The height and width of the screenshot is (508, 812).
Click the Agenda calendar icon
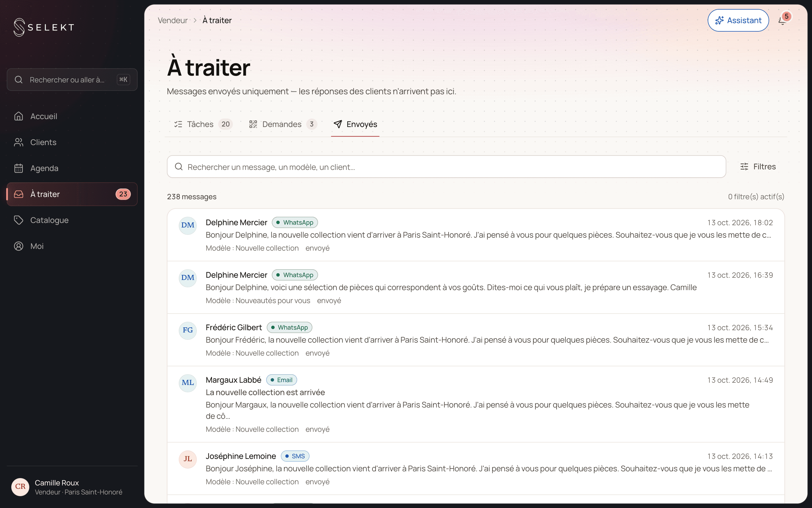pyautogui.click(x=19, y=168)
